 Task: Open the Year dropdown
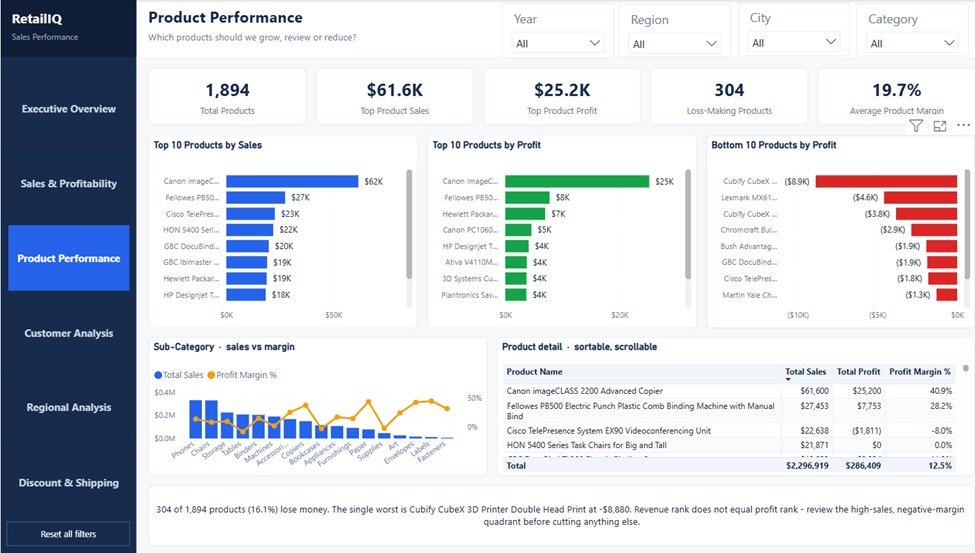tap(558, 43)
